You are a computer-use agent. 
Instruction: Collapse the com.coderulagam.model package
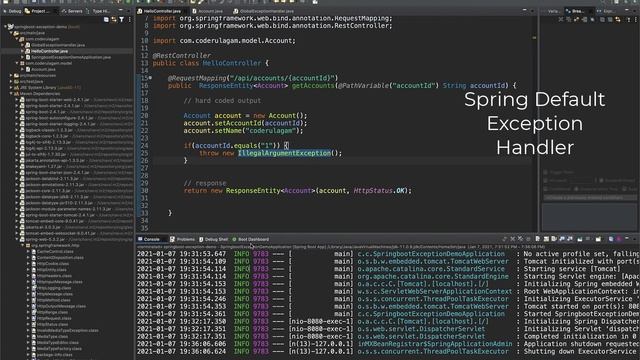[x=17, y=63]
